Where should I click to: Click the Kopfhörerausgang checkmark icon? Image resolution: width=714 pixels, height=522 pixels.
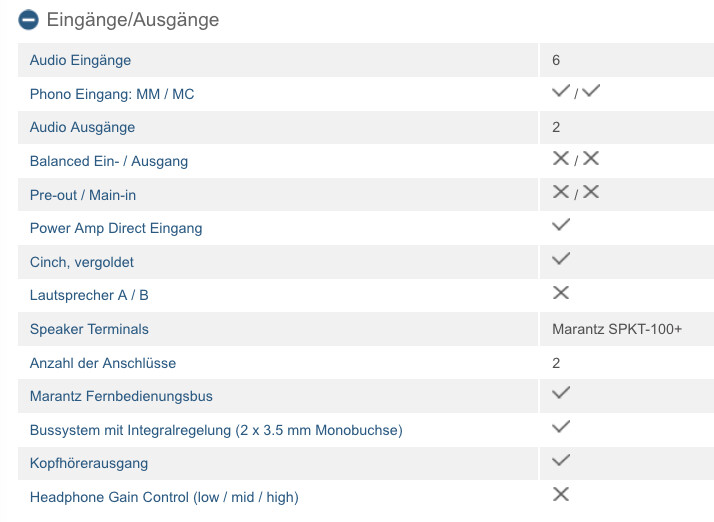(561, 460)
